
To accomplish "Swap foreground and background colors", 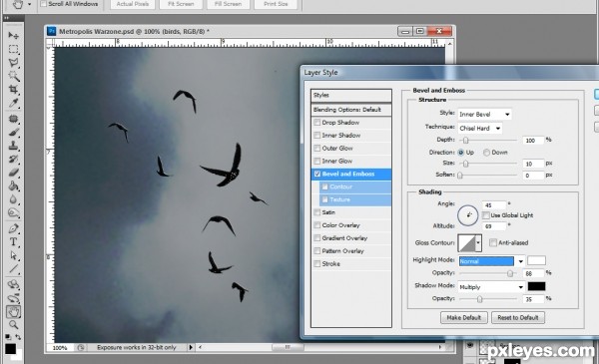I will (x=18, y=337).
